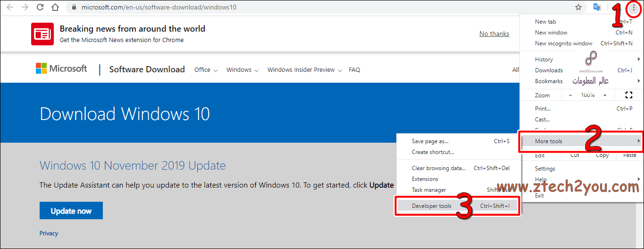Open Software Download heading link

pos(147,69)
